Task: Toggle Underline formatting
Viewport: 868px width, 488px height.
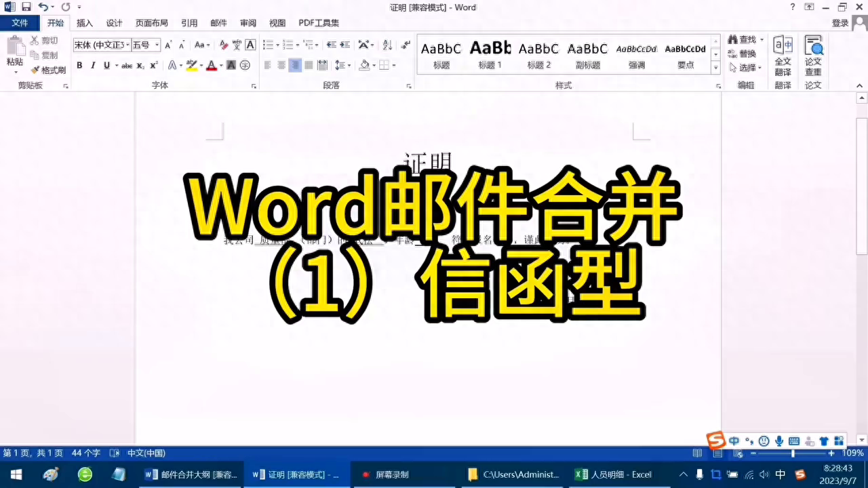Action: [x=106, y=65]
